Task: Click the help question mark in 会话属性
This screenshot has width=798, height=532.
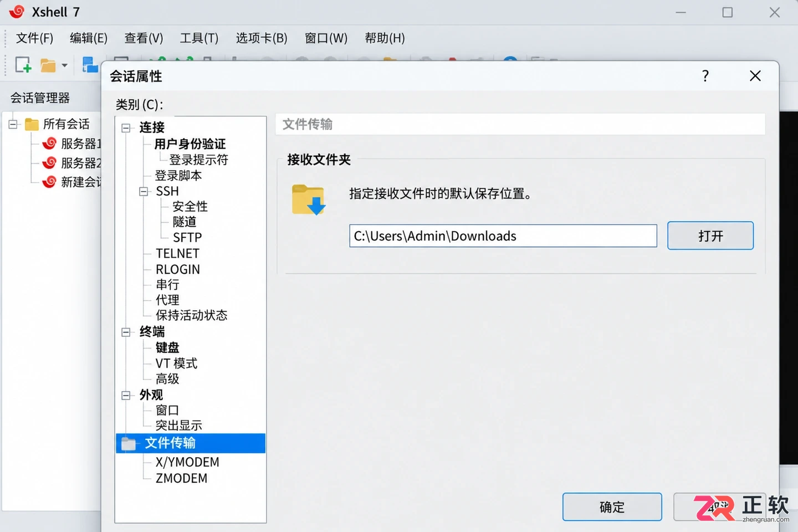Action: (x=705, y=76)
